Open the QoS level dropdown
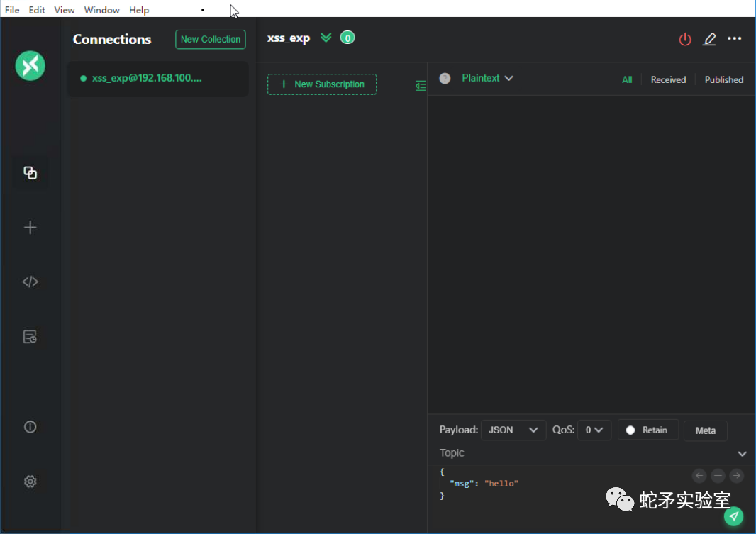Image resolution: width=756 pixels, height=534 pixels. [x=594, y=430]
